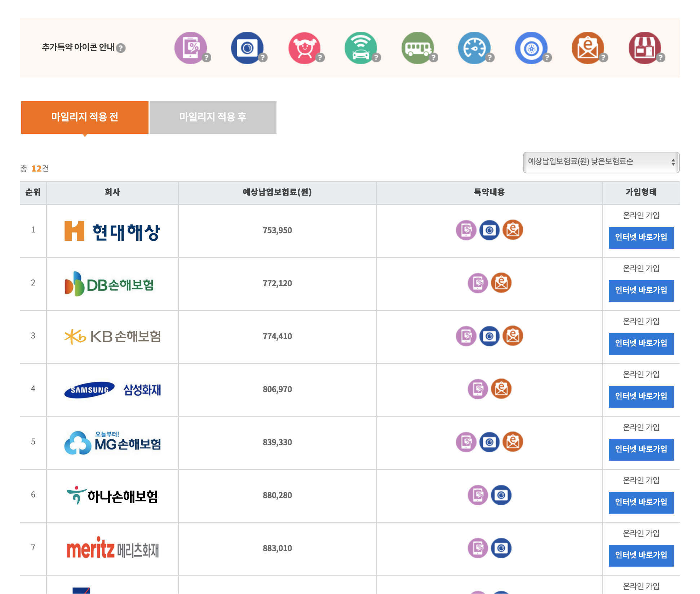Viewport: 700px width, 594px height.
Task: Click the premium value 883,010
Action: pyautogui.click(x=277, y=548)
